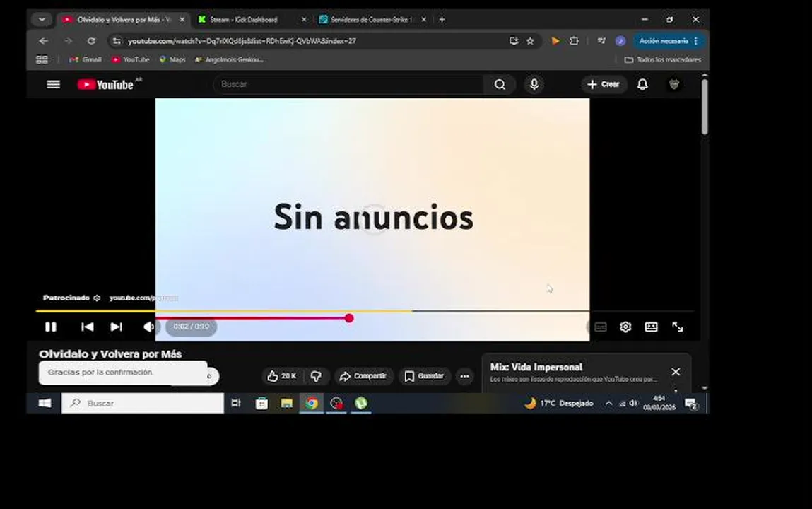Go back in browser history

pos(44,41)
